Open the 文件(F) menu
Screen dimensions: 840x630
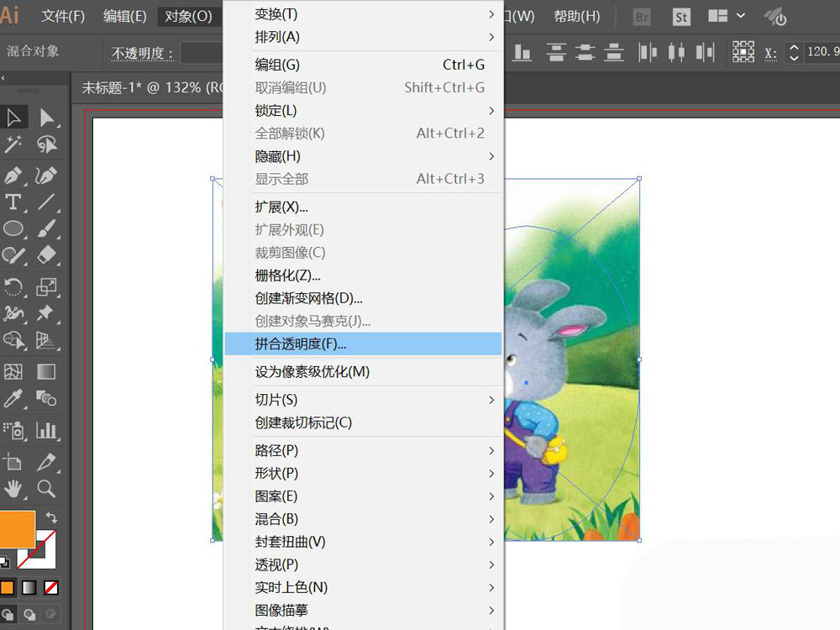pyautogui.click(x=63, y=17)
